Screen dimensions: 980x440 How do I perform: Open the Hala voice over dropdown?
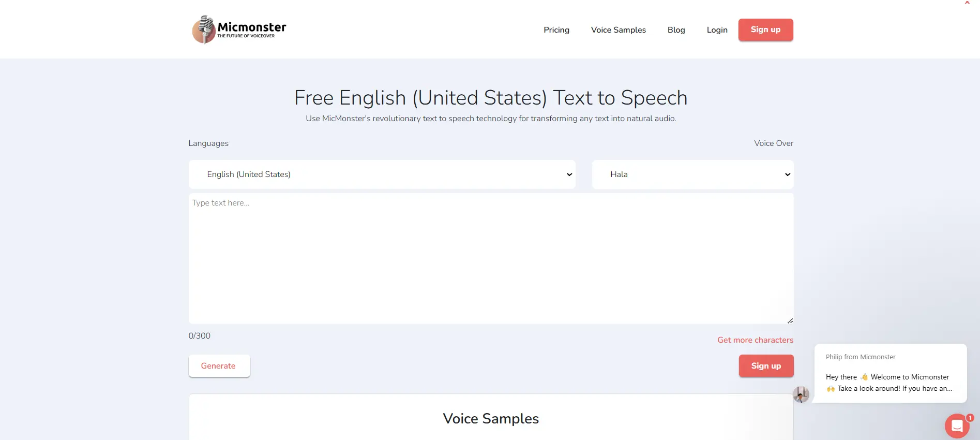click(692, 174)
